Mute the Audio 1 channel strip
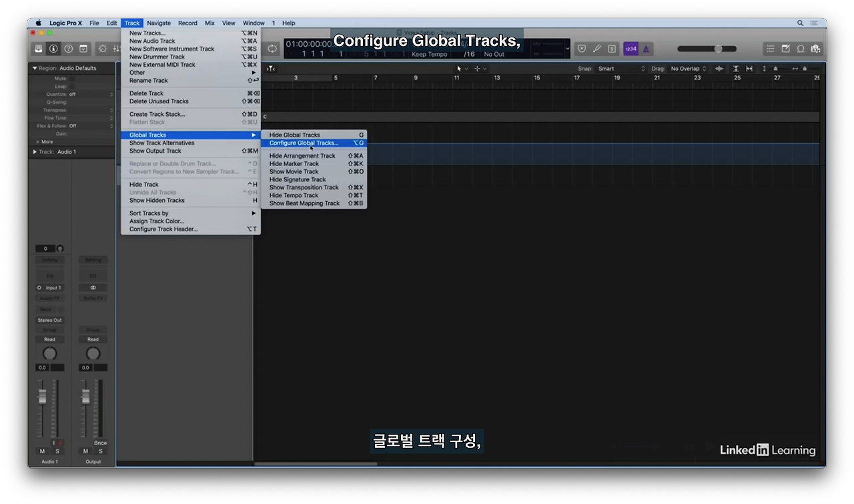 [x=43, y=451]
